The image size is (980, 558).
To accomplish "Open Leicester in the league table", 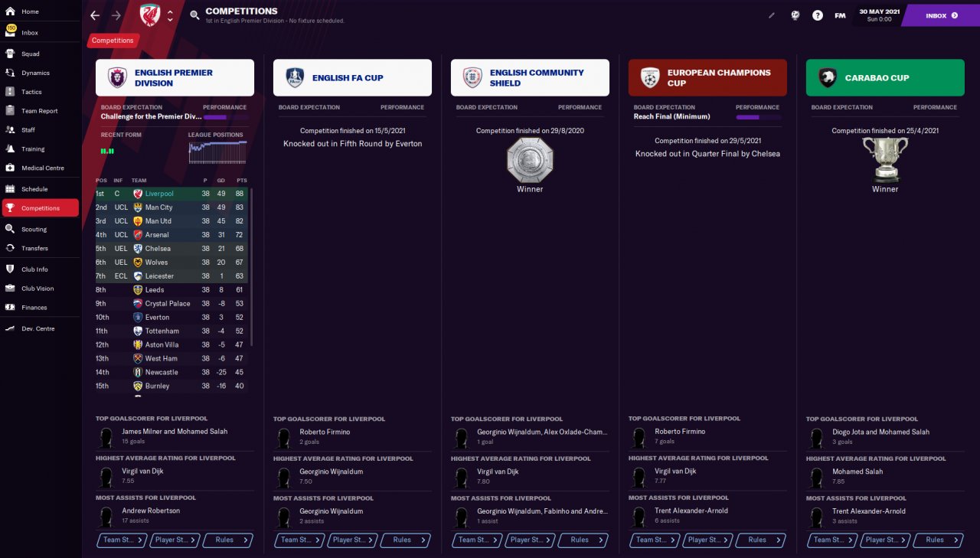I will click(x=172, y=276).
